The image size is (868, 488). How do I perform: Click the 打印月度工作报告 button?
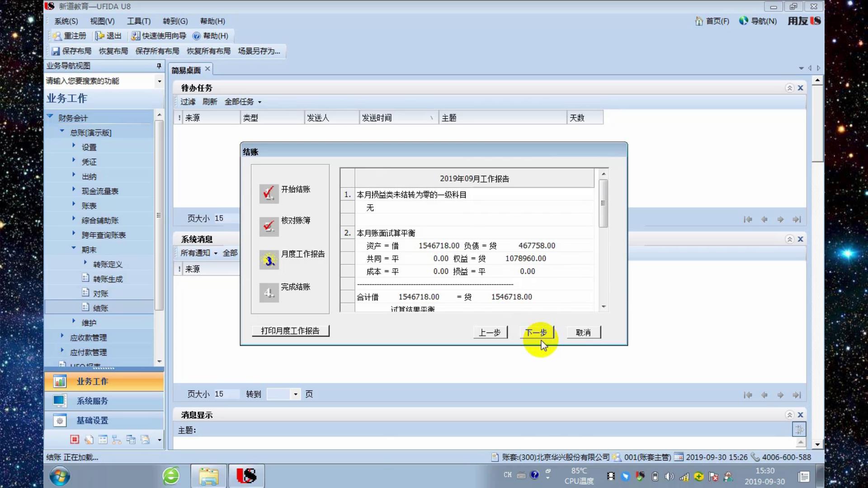pos(290,331)
